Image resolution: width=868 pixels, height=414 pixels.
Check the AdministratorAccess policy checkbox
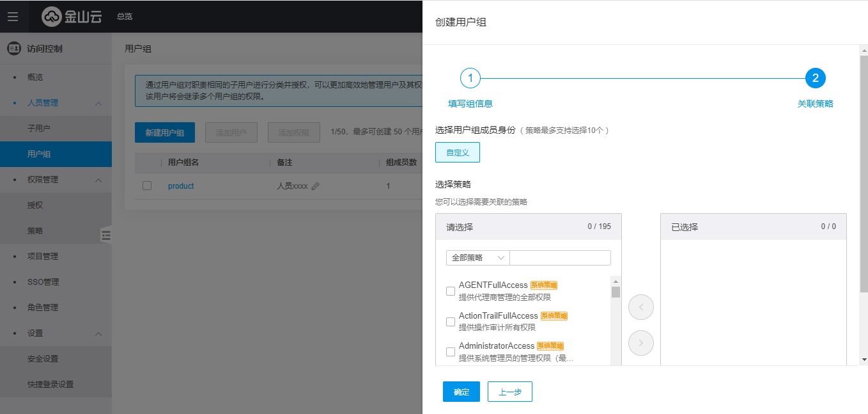(x=451, y=352)
